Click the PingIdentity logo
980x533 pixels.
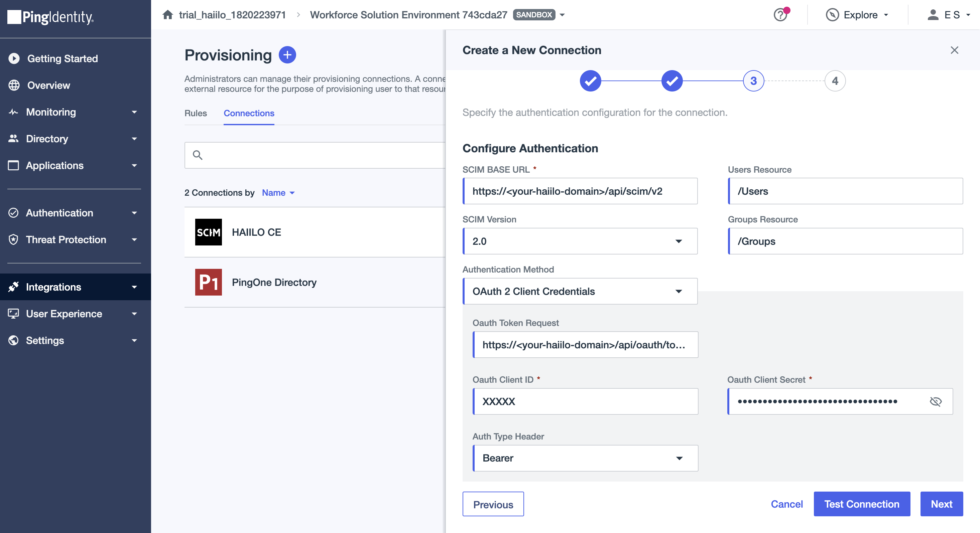coord(50,17)
